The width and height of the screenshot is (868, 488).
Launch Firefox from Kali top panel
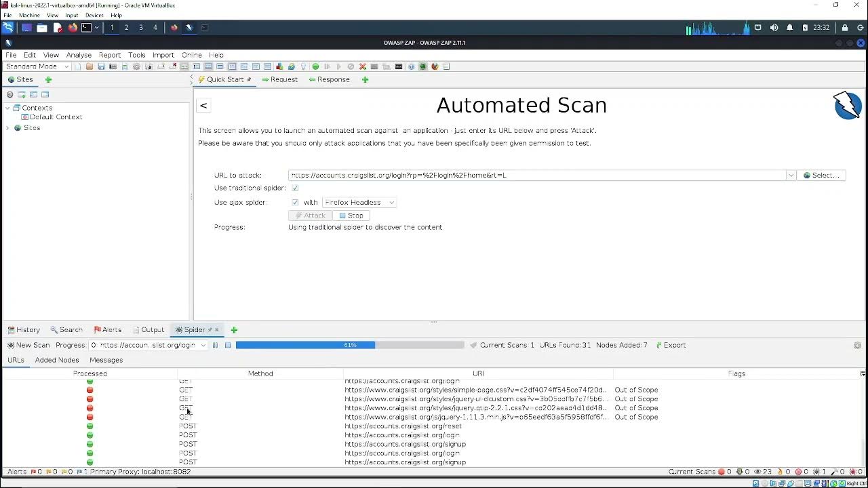tap(73, 28)
